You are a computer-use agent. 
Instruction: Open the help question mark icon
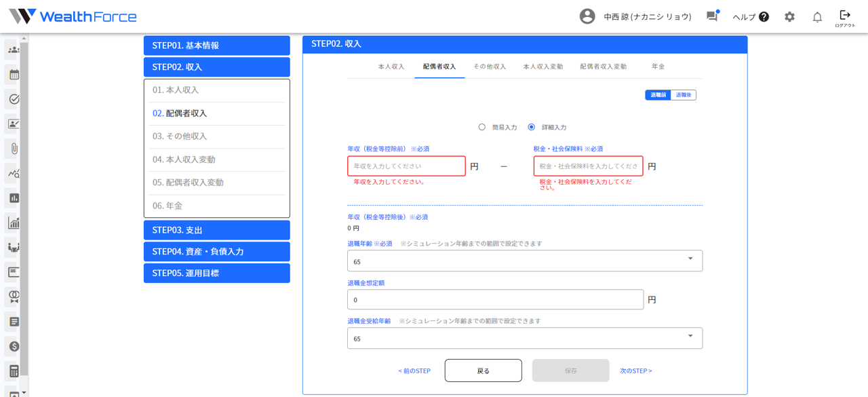click(x=764, y=16)
